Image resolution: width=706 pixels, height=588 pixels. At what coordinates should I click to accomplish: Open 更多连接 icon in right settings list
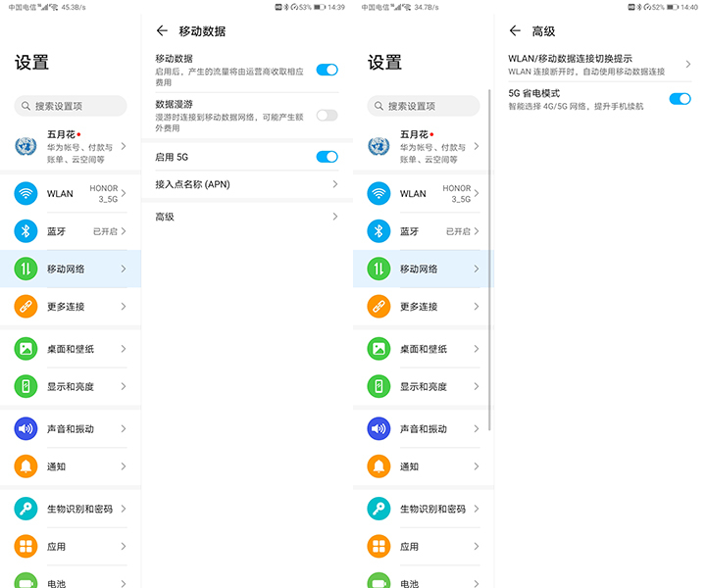(378, 307)
